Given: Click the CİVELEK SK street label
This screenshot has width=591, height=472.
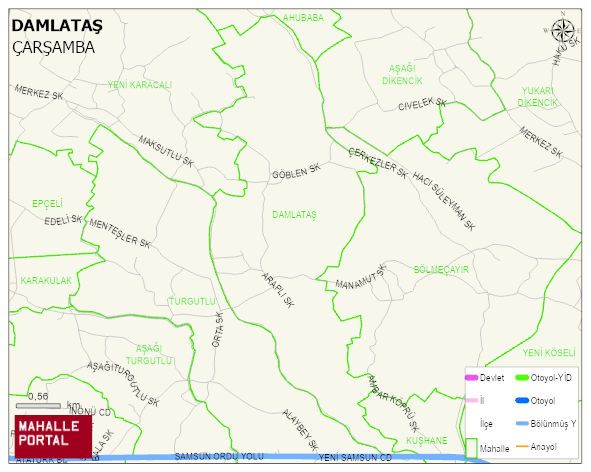Looking at the screenshot, I should [422, 104].
